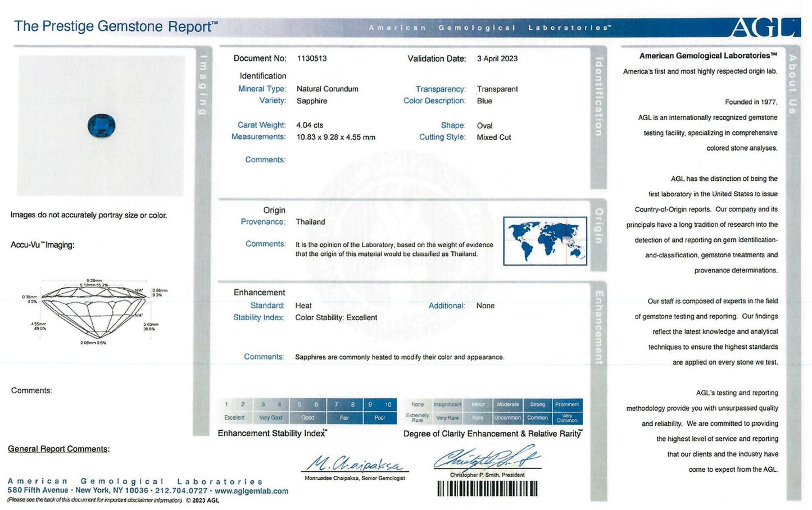This screenshot has height=510, width=812.
Task: Click the world map origin image
Action: tap(545, 240)
